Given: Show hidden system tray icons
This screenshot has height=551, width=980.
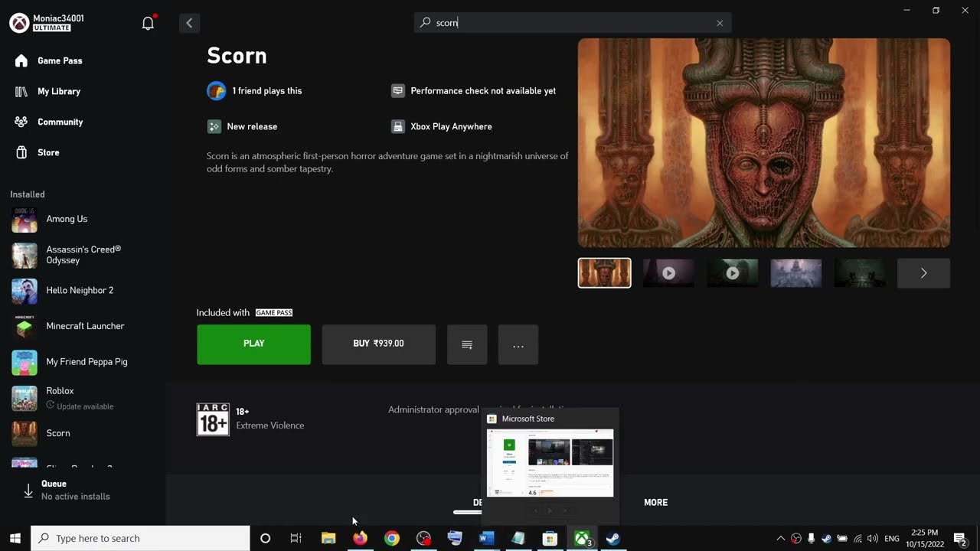Looking at the screenshot, I should point(780,539).
